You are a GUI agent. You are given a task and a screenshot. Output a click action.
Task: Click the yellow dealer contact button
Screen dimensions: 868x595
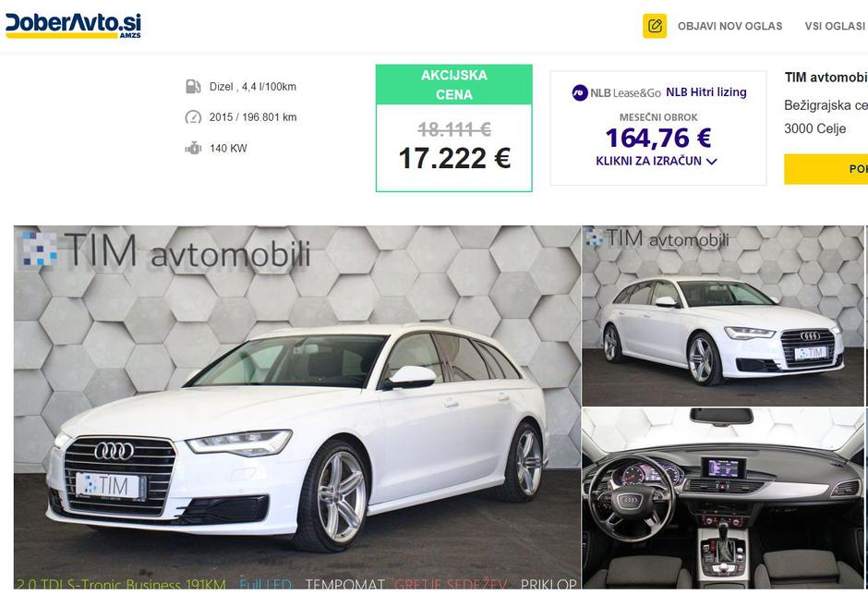click(x=826, y=169)
